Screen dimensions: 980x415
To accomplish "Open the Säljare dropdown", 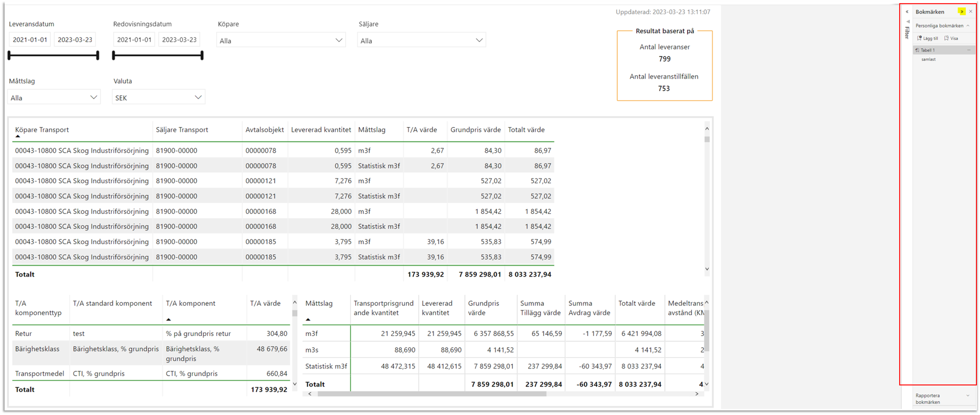I will pos(479,40).
